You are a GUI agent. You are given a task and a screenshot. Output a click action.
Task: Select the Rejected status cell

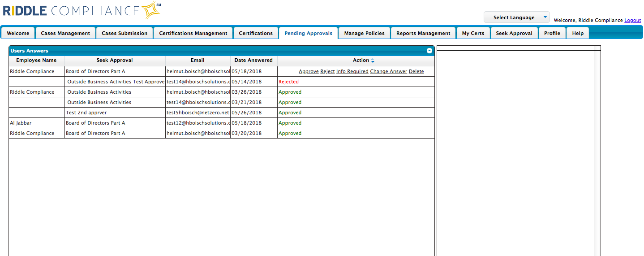click(356, 82)
